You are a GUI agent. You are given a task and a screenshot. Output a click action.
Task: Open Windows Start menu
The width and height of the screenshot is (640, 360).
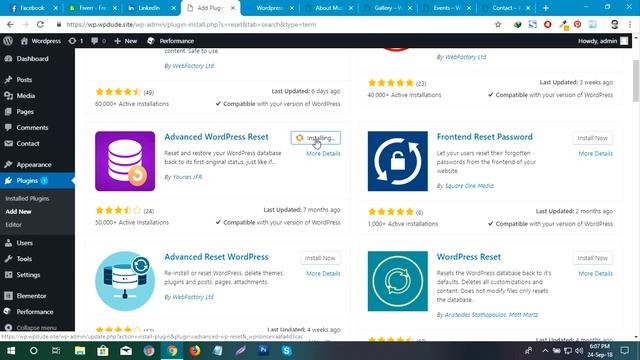click(11, 351)
